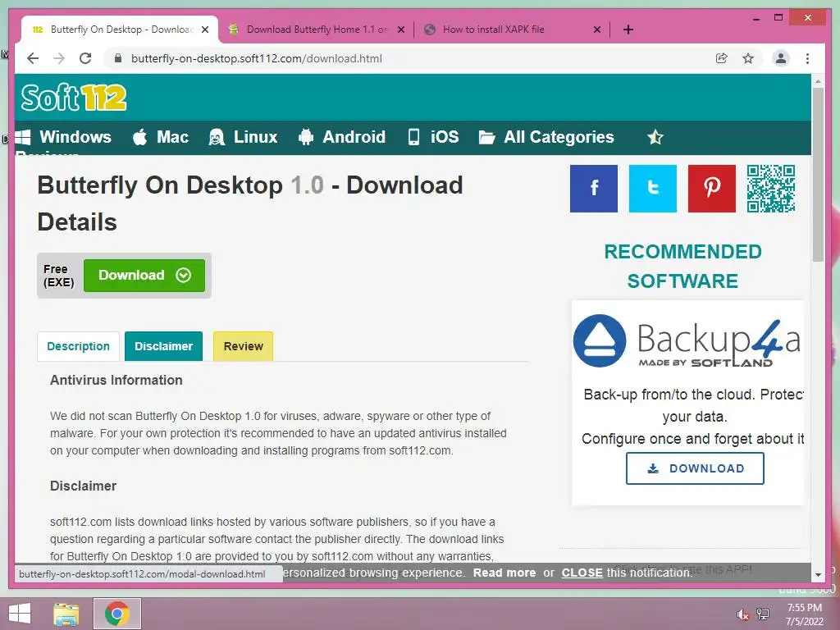The image size is (840, 630).
Task: Share on Pinterest via red icon
Action: click(x=711, y=189)
